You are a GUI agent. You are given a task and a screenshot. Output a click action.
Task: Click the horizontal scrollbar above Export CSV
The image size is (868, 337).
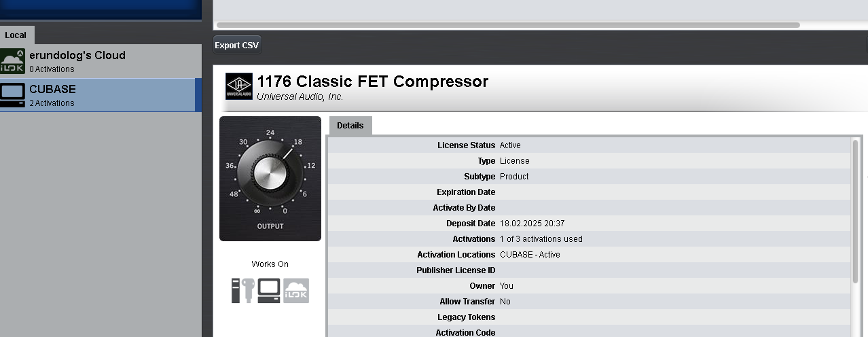(x=508, y=25)
